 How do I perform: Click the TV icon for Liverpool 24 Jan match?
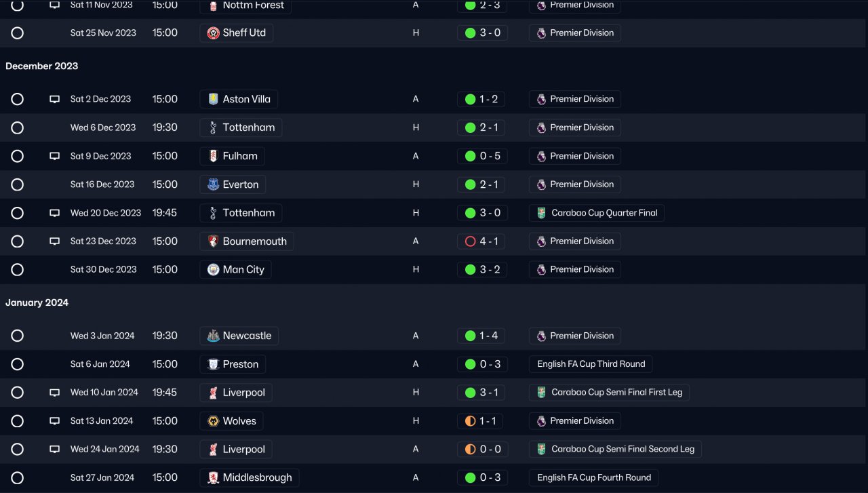tap(55, 449)
